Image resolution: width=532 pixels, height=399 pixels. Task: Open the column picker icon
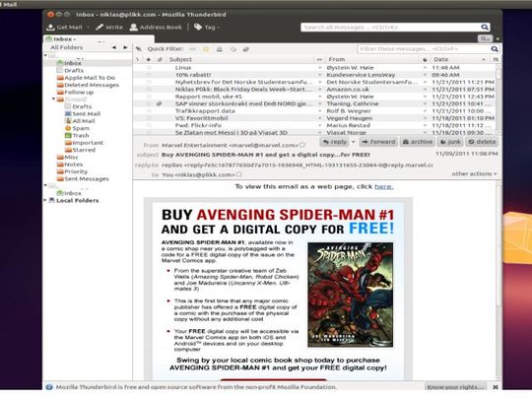[x=496, y=59]
